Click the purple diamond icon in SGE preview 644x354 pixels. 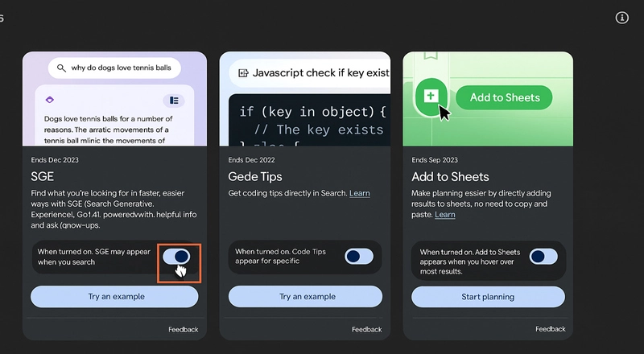50,100
